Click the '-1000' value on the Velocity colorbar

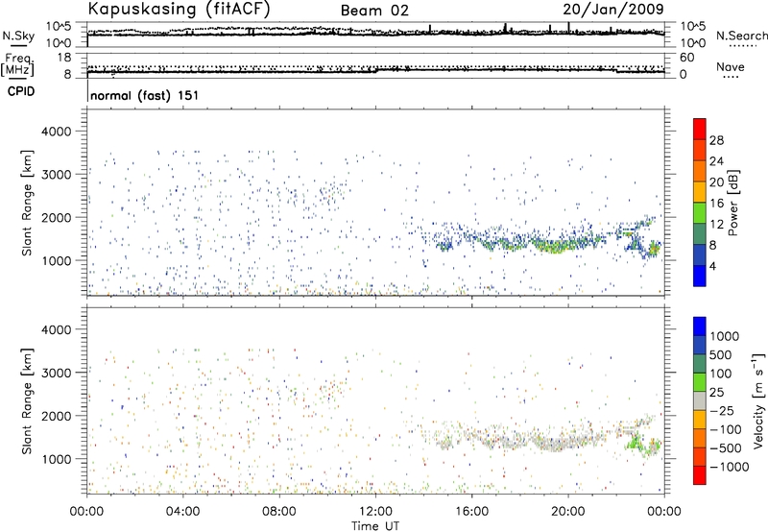(730, 467)
